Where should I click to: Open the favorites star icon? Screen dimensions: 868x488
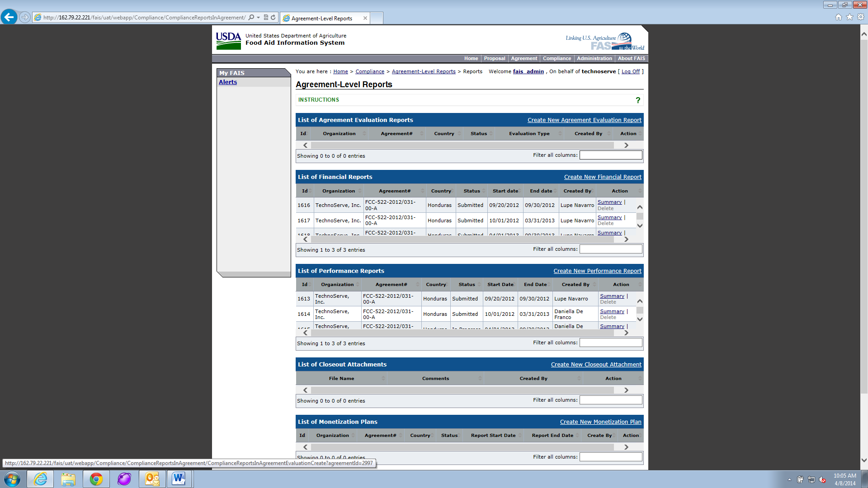849,17
